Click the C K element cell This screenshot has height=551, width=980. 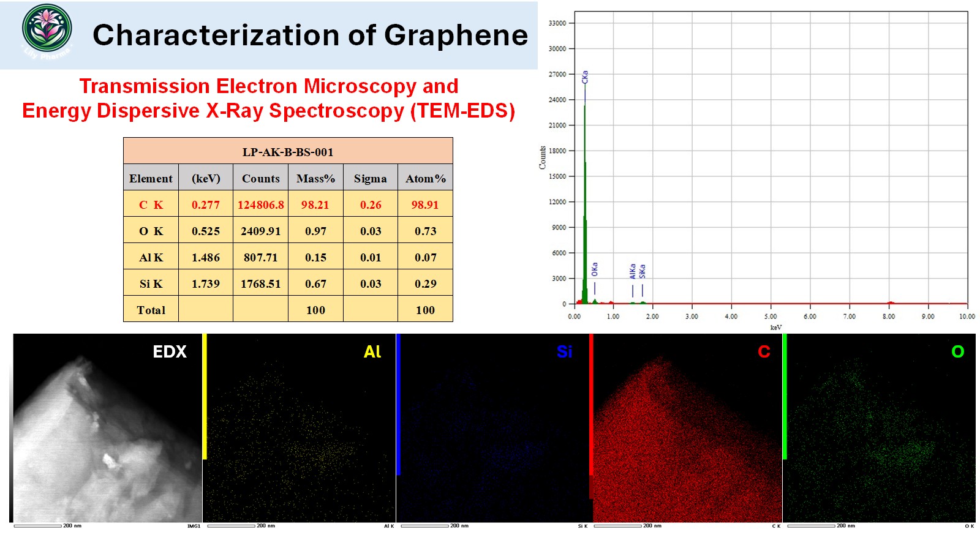[151, 205]
